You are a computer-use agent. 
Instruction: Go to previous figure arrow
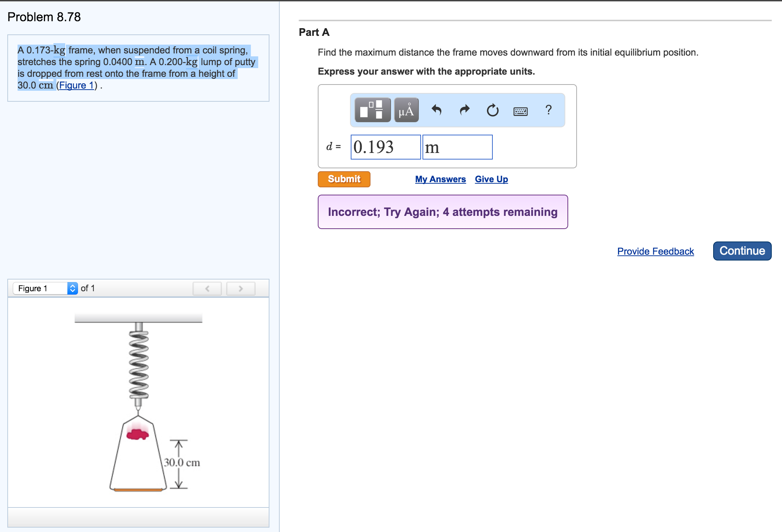click(x=207, y=288)
